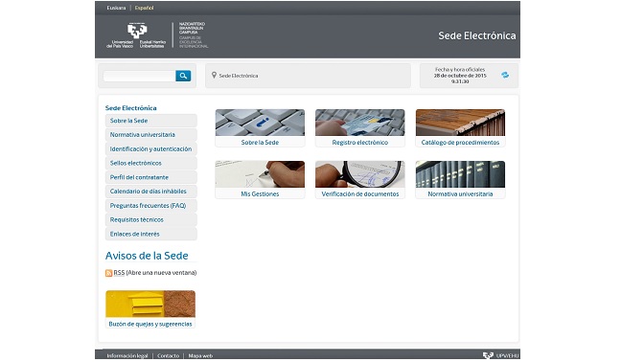Viewport: 644px width, 362px height.
Task: Click the 'Fecha y hora oficiales' label
Action: tap(460, 69)
